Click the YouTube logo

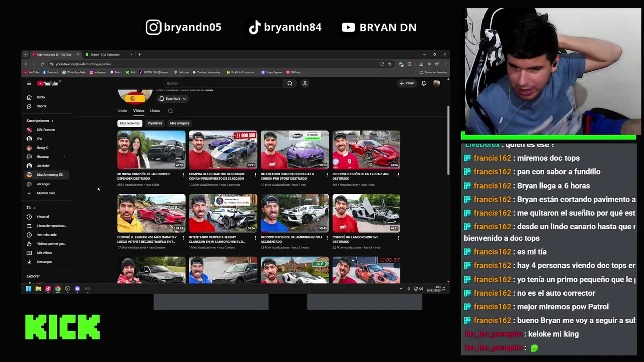(x=48, y=83)
